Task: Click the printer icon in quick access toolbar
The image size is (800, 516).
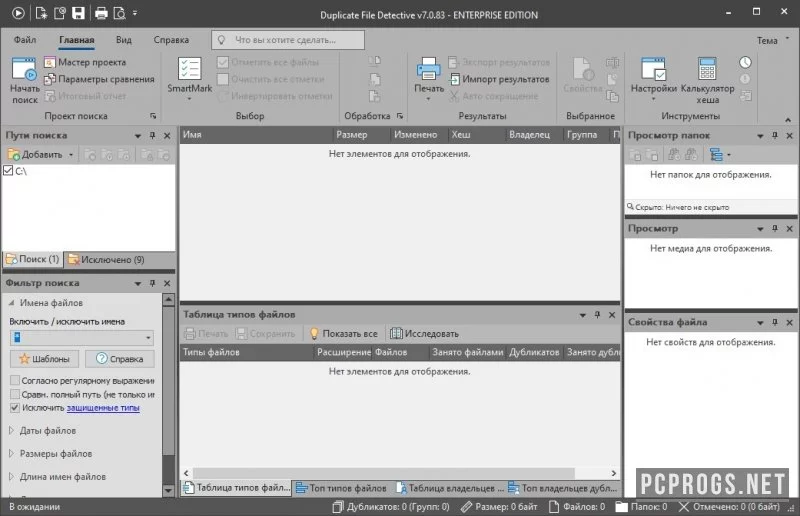Action: [x=101, y=13]
